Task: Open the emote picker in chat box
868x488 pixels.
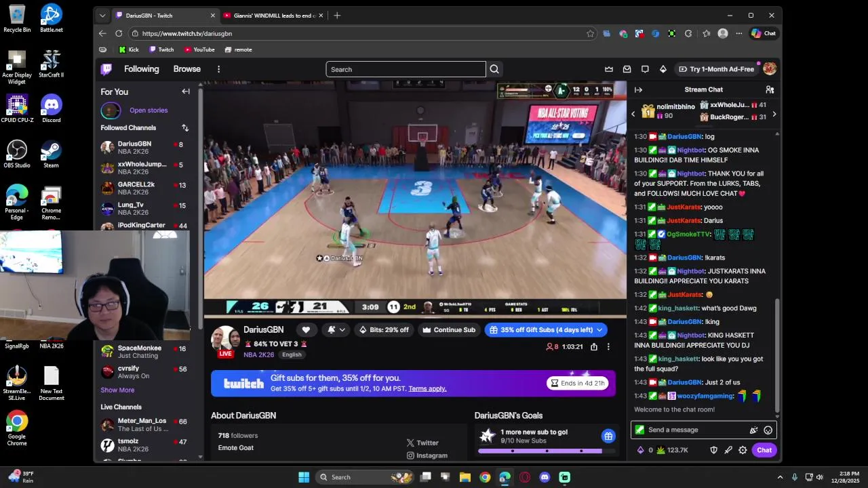Action: tap(768, 430)
